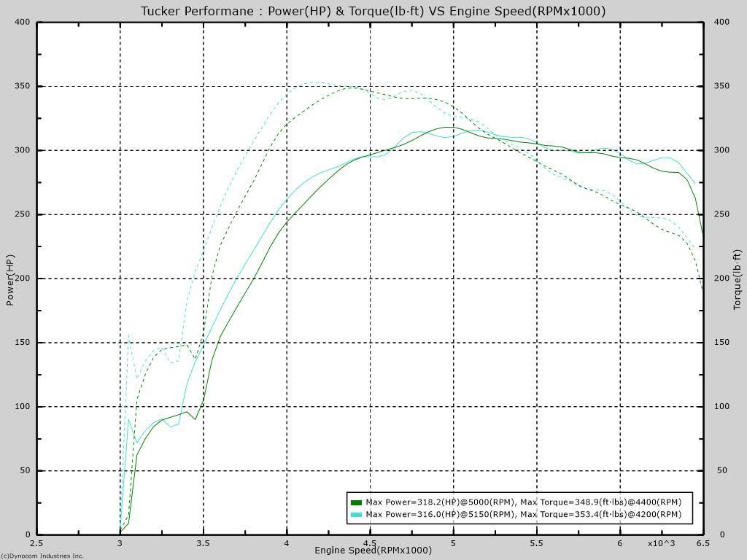The height and width of the screenshot is (560, 747).
Task: Click the '200' tick on Torque axis
Action: [x=721, y=278]
